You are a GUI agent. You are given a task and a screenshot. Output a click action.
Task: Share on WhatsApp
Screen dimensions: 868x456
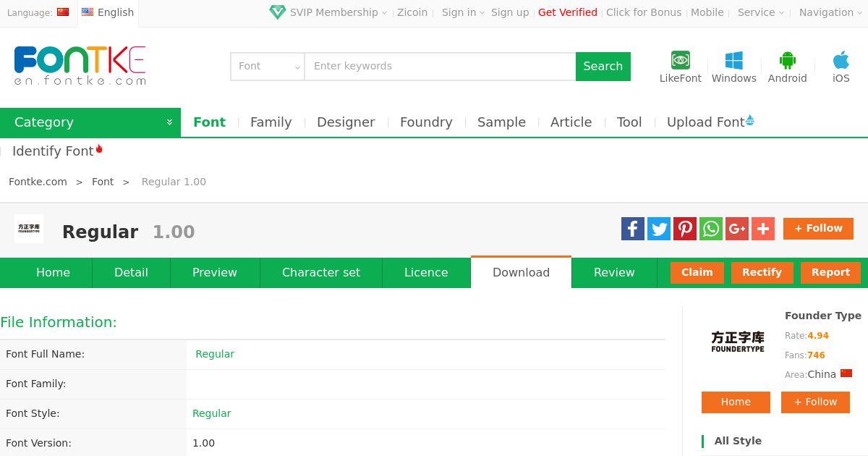[x=711, y=229]
